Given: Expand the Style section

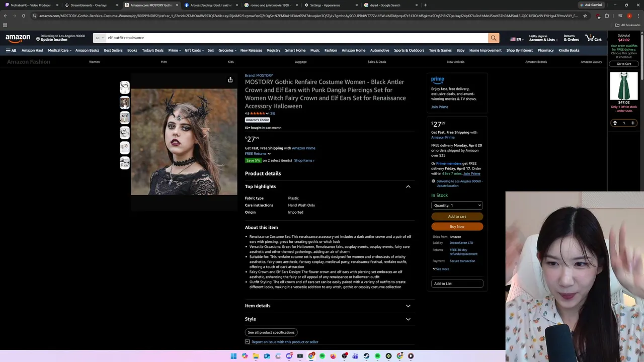Looking at the screenshot, I should pos(330,319).
